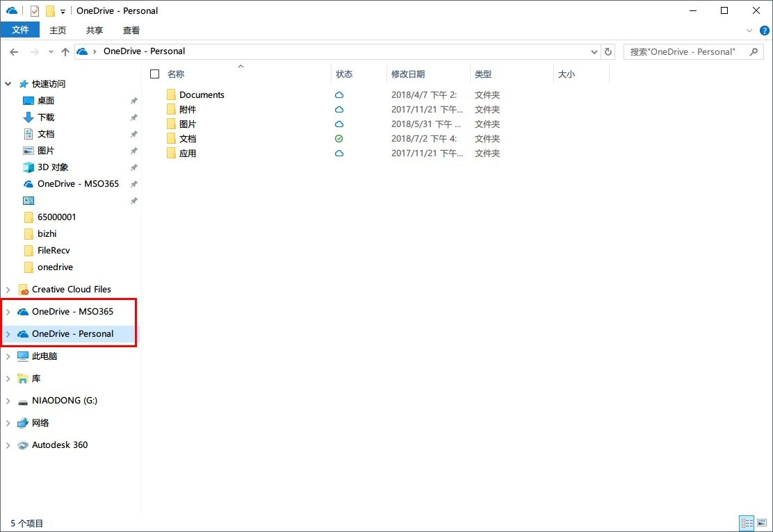This screenshot has height=532, width=773.
Task: Click the 5 个项目 status bar text
Action: [27, 523]
